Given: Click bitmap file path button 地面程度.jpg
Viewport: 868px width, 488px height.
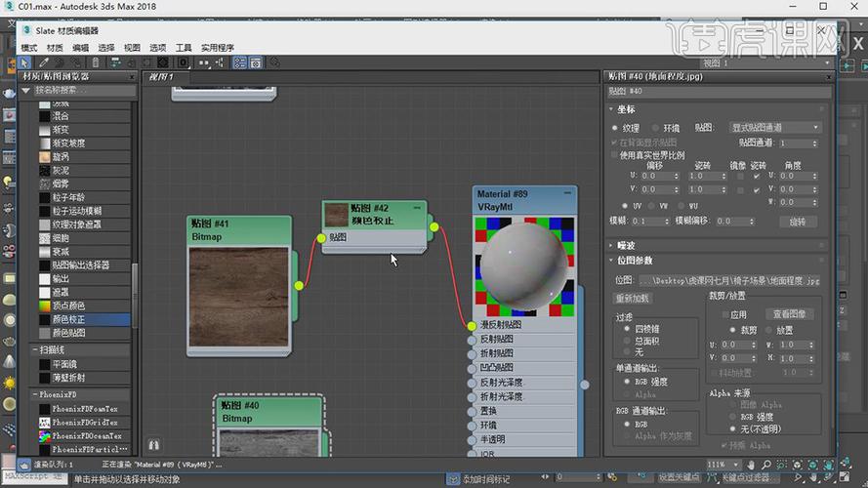Looking at the screenshot, I should point(729,280).
